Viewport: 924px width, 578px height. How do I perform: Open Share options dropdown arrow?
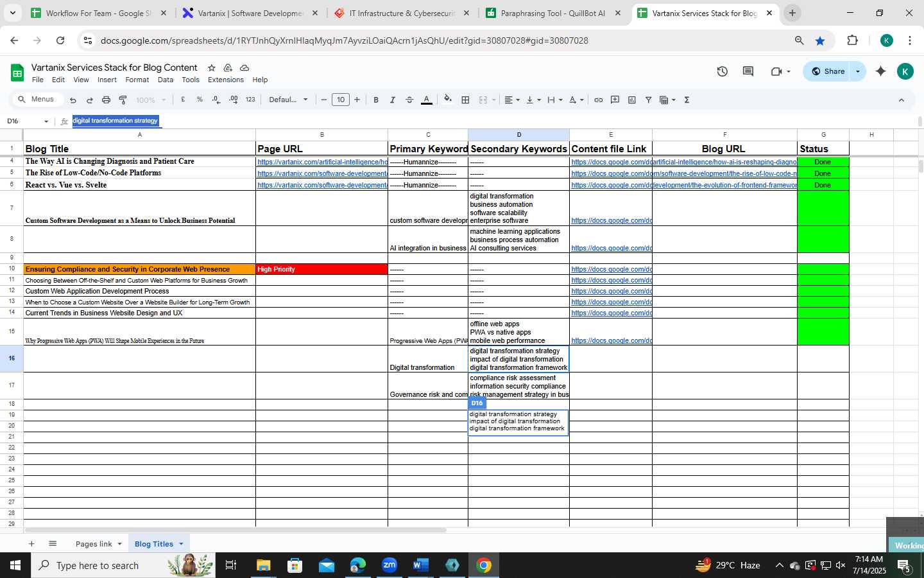(858, 71)
